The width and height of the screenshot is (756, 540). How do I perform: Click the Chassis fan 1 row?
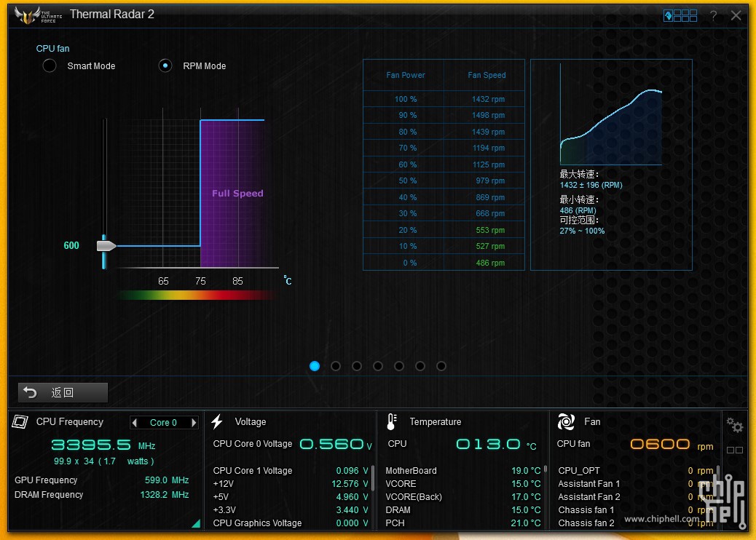point(636,509)
